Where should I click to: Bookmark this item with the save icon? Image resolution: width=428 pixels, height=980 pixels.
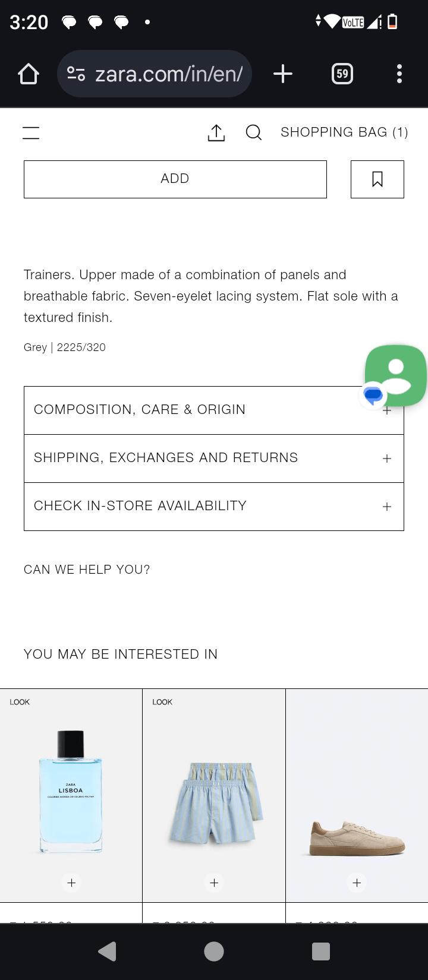pos(377,179)
